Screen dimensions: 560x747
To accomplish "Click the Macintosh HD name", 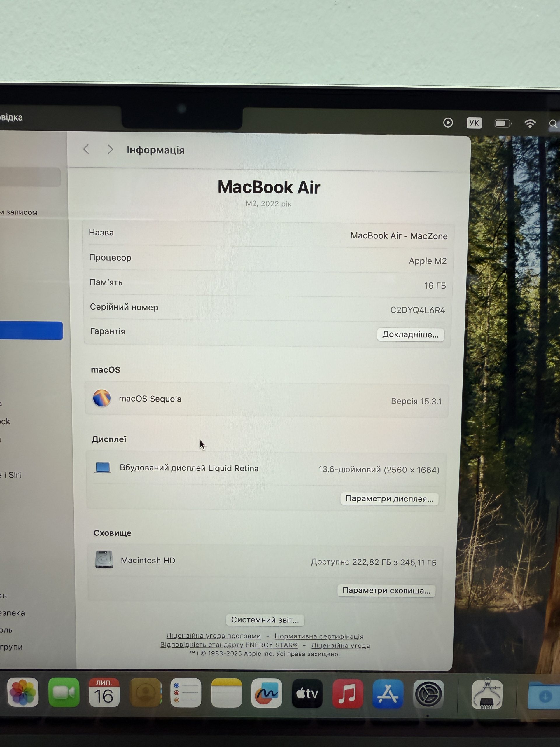I will pyautogui.click(x=148, y=561).
